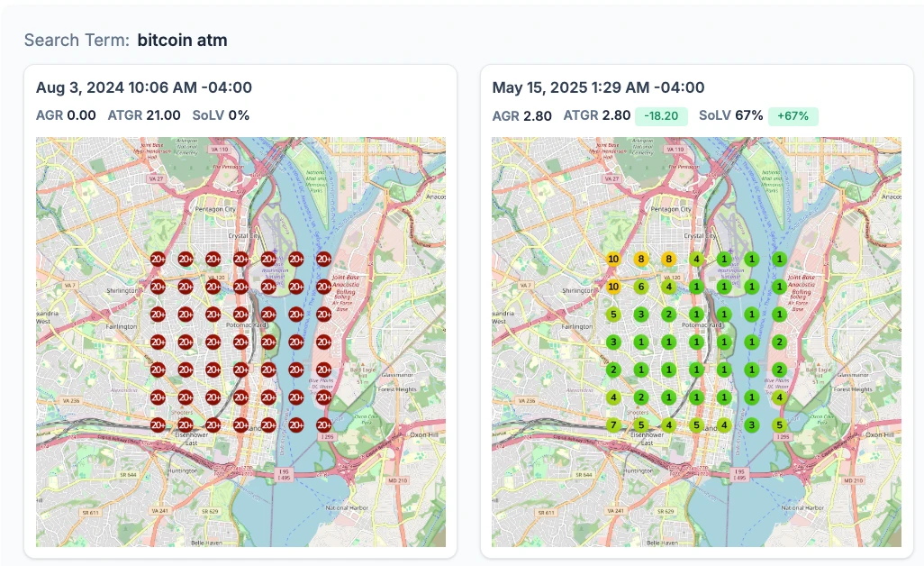
Task: Click 'Forest Heights' label on the 2024 map
Action: [x=397, y=389]
